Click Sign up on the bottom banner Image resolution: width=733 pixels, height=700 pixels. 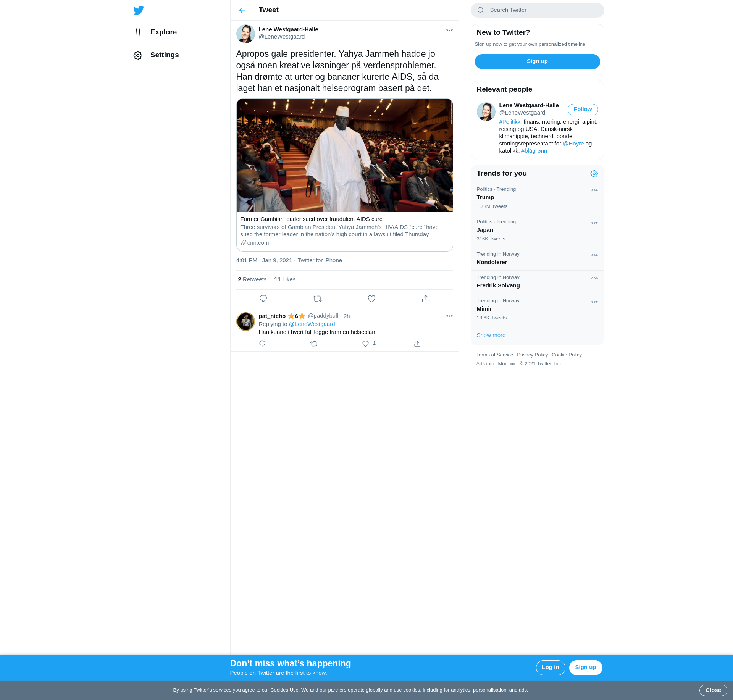pos(585,668)
